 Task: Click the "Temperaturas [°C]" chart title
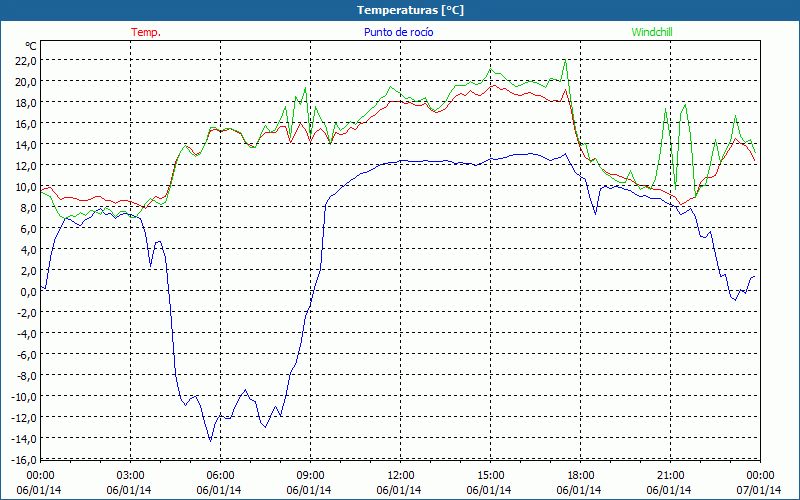[410, 10]
